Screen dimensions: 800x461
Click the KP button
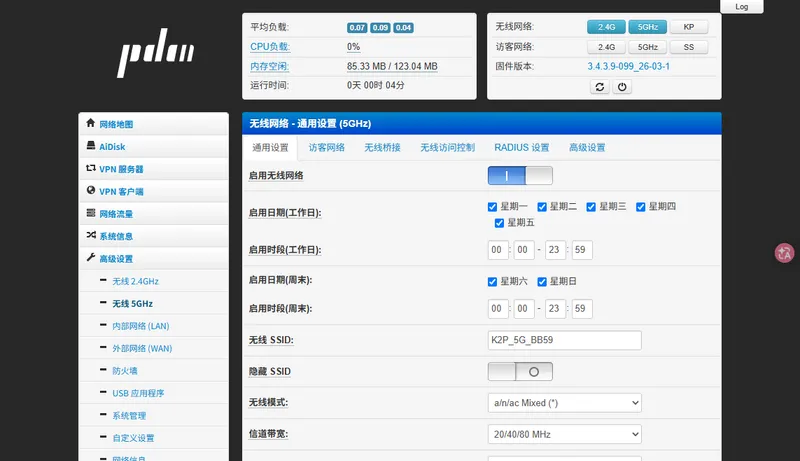[x=689, y=27]
